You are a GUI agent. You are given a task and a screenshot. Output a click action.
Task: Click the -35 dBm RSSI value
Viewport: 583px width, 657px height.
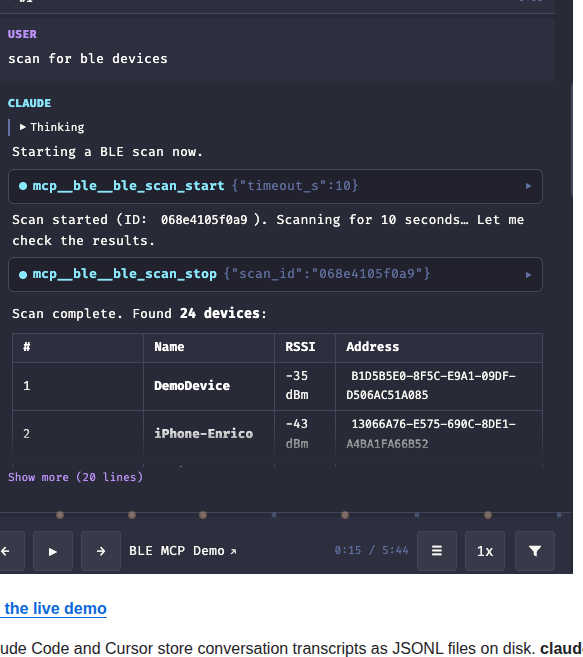[297, 385]
